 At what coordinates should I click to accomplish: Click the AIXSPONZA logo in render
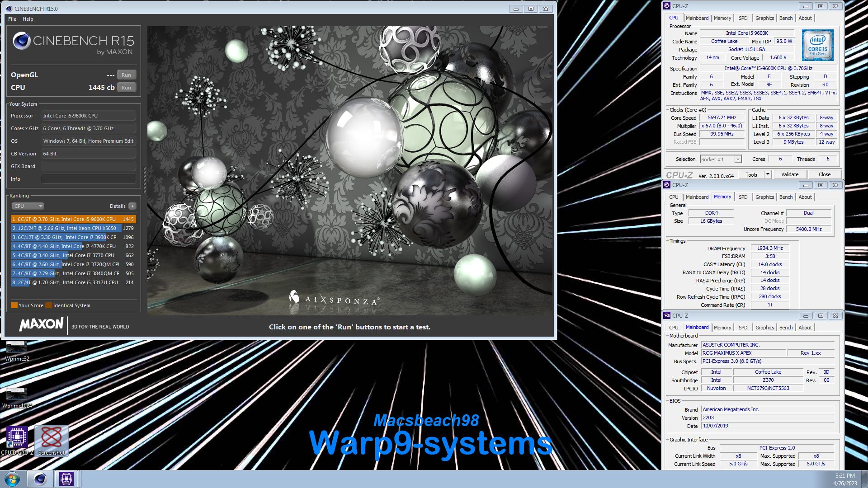(x=334, y=298)
